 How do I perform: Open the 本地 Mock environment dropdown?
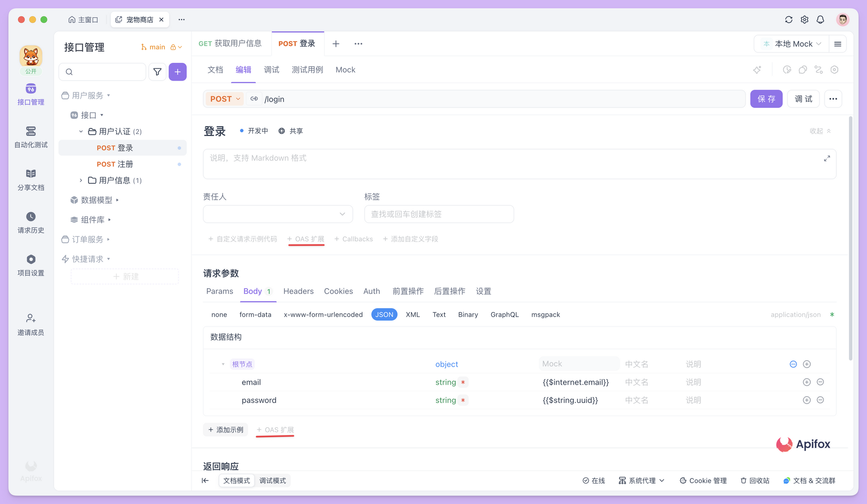pos(791,43)
